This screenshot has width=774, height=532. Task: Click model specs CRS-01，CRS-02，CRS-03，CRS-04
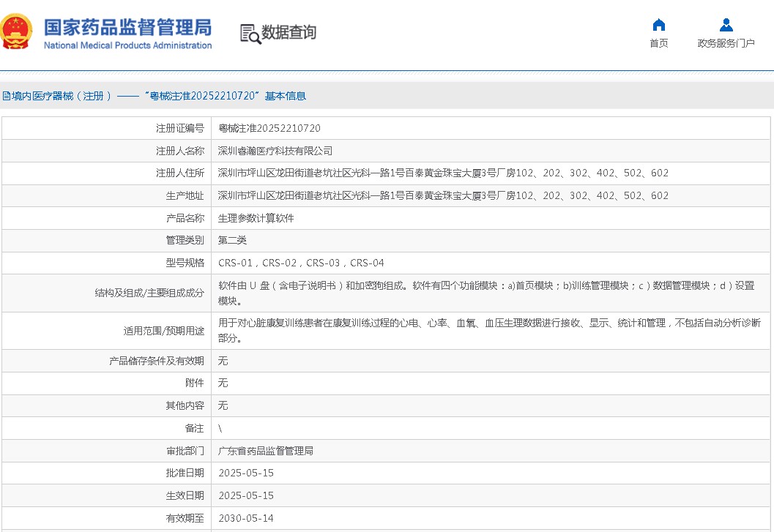[x=301, y=263]
